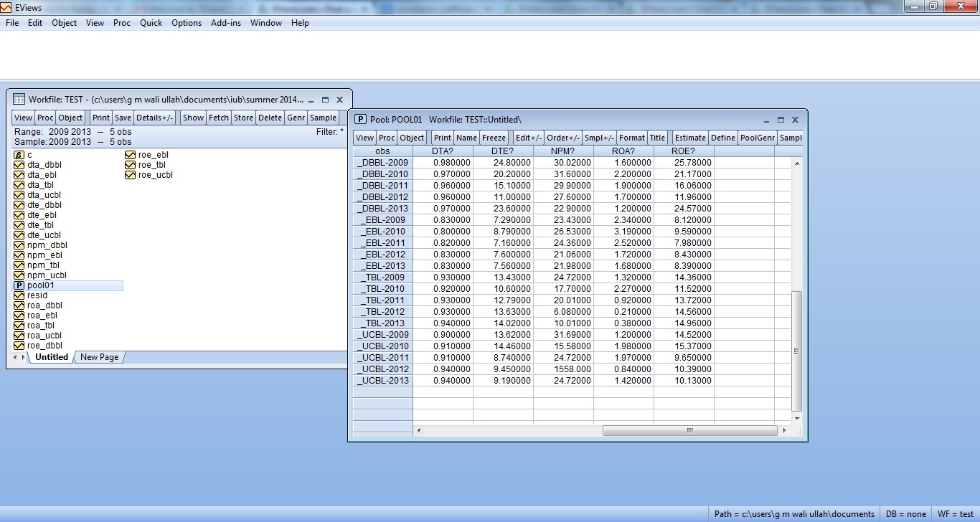Open the Proc menu in menu bar

click(122, 23)
